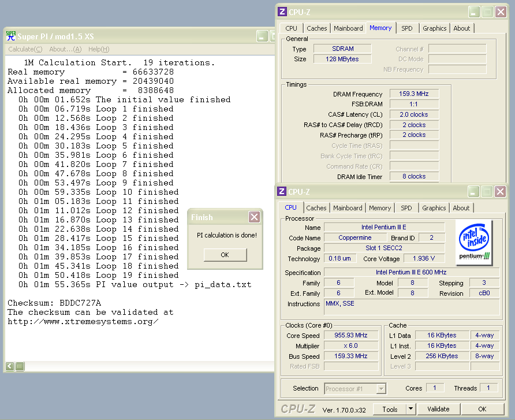Click the green left arrow at Super PI bottom
The image size is (515, 420).
coord(10,366)
